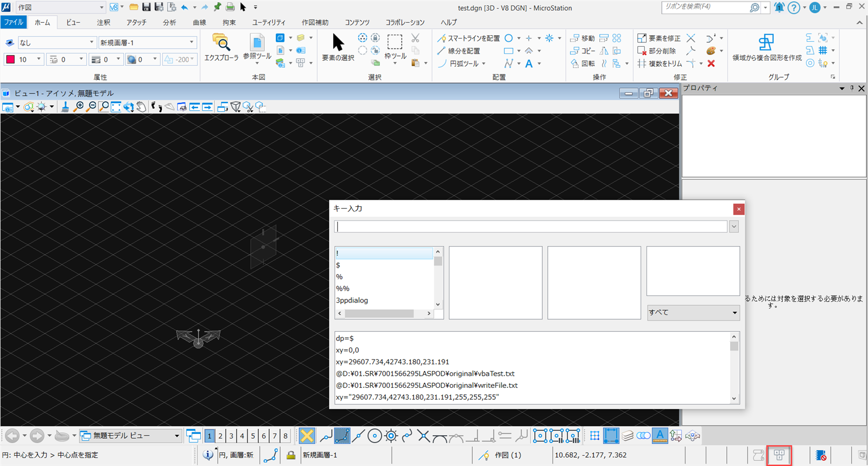The image size is (868, 466).
Task: Switch to the ビュー ribbon tab
Action: point(73,22)
